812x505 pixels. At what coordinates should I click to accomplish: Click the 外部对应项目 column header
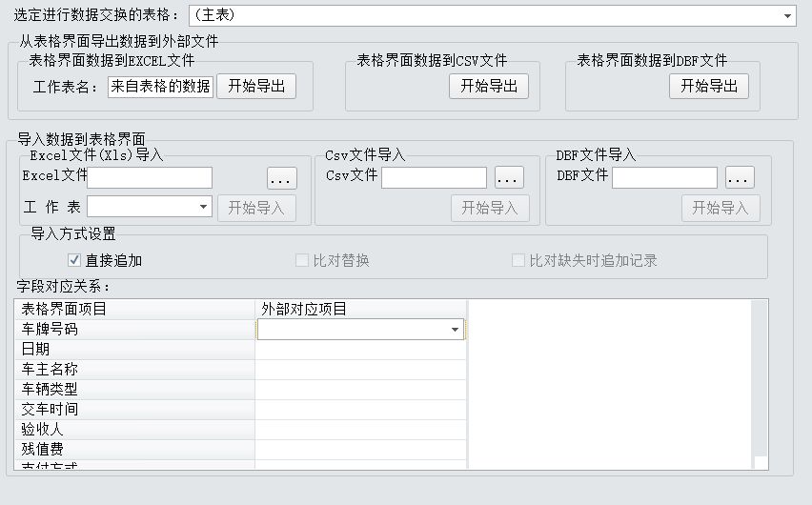pyautogui.click(x=361, y=310)
